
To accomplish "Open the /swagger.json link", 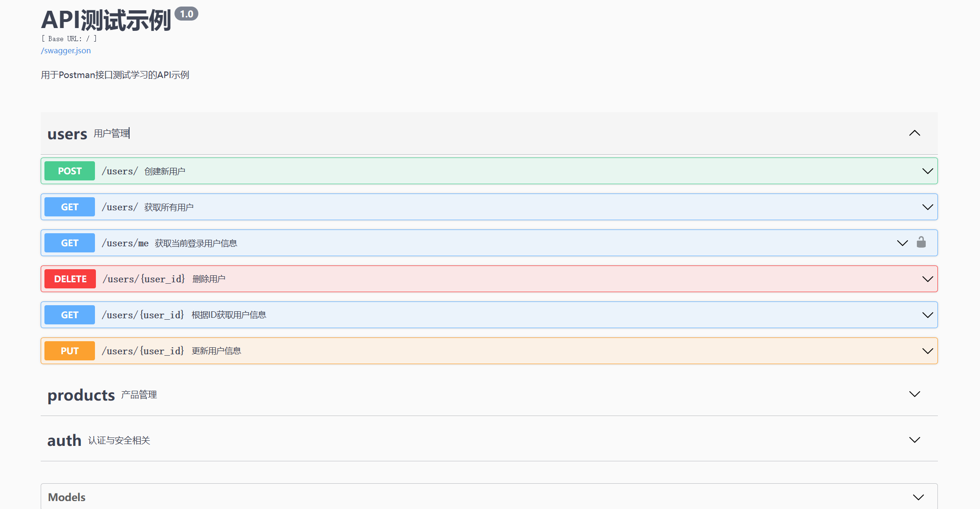I will coord(66,50).
